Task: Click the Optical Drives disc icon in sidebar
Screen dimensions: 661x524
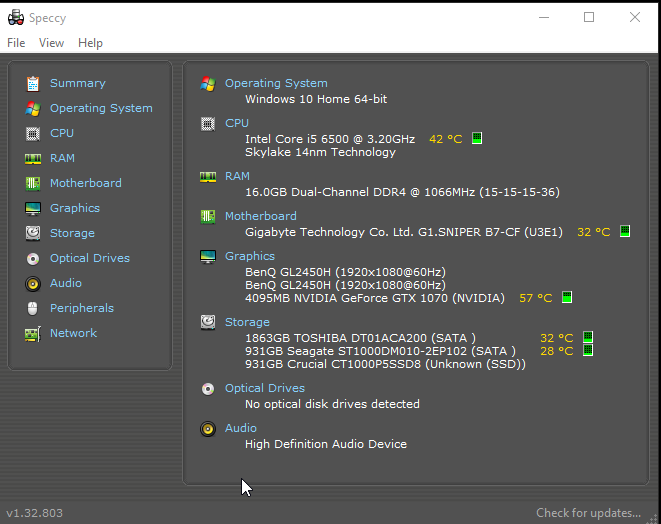Action: (x=33, y=258)
